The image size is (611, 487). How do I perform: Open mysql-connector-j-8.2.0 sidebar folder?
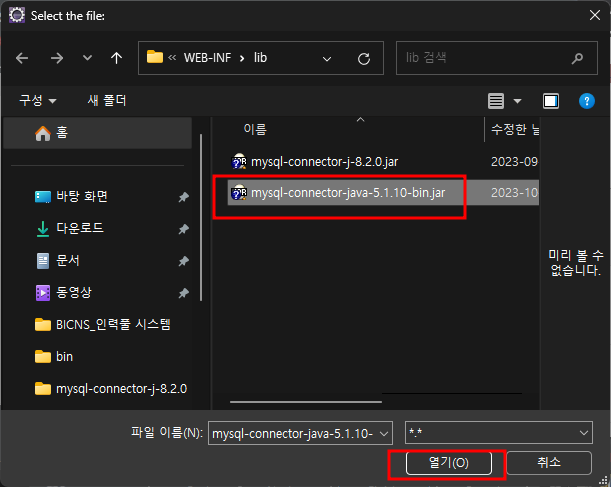coord(111,388)
